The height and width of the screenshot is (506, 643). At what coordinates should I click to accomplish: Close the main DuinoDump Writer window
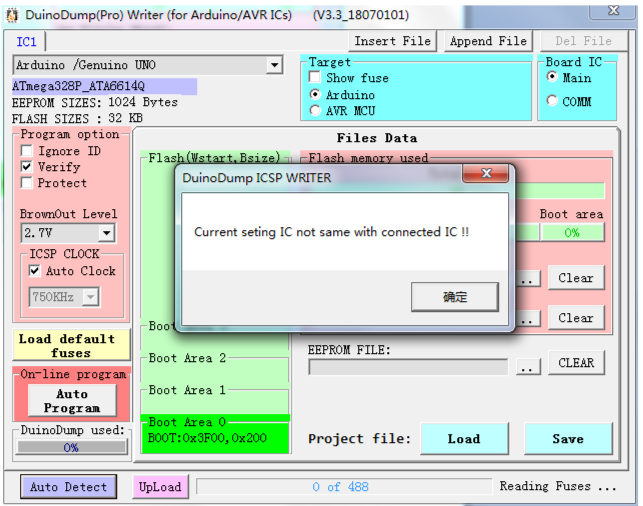click(x=613, y=10)
